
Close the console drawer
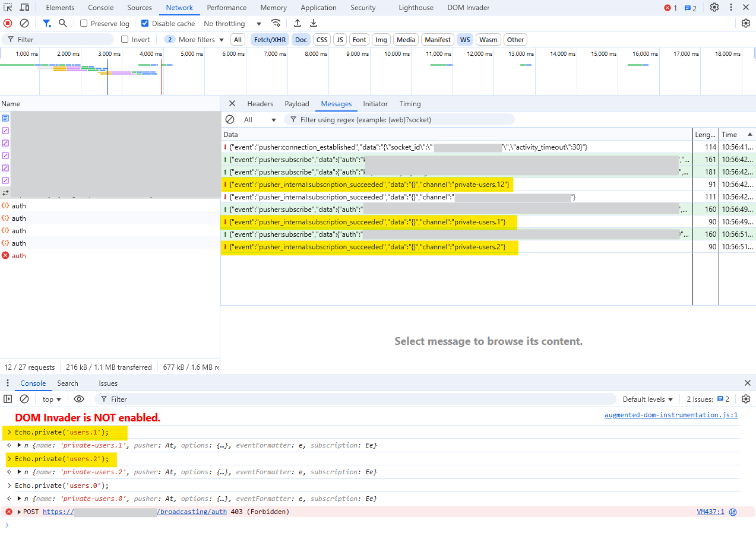pos(748,383)
